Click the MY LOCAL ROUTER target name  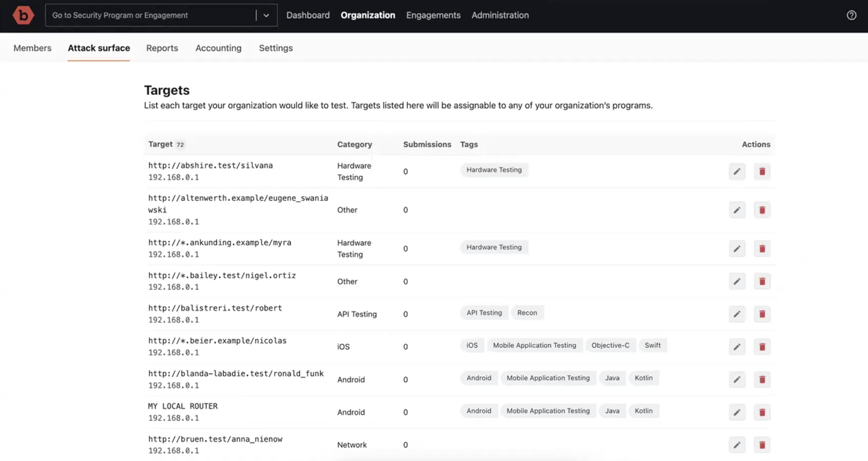coord(183,406)
